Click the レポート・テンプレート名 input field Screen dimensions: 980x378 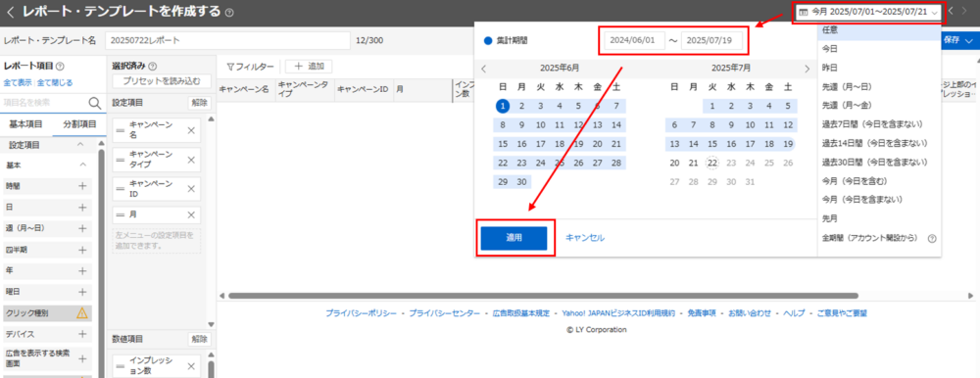(227, 40)
